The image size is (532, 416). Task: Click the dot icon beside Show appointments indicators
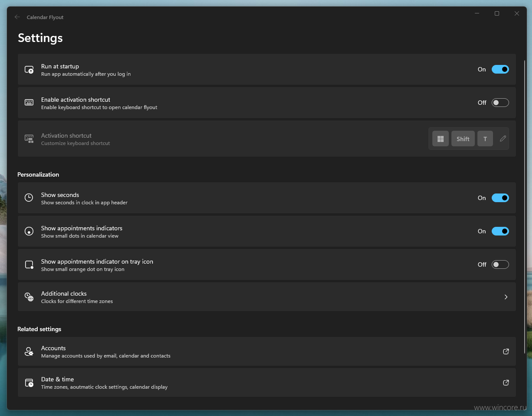coord(29,231)
